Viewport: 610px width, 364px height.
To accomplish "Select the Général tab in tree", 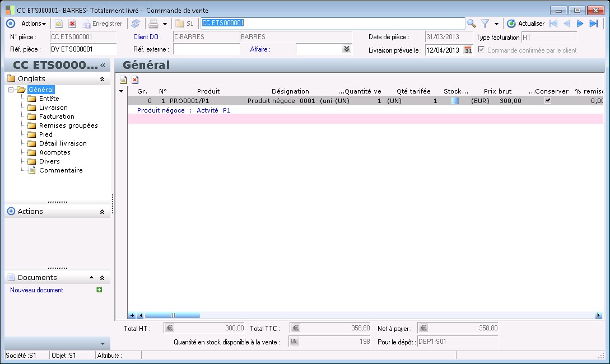I will tap(41, 90).
